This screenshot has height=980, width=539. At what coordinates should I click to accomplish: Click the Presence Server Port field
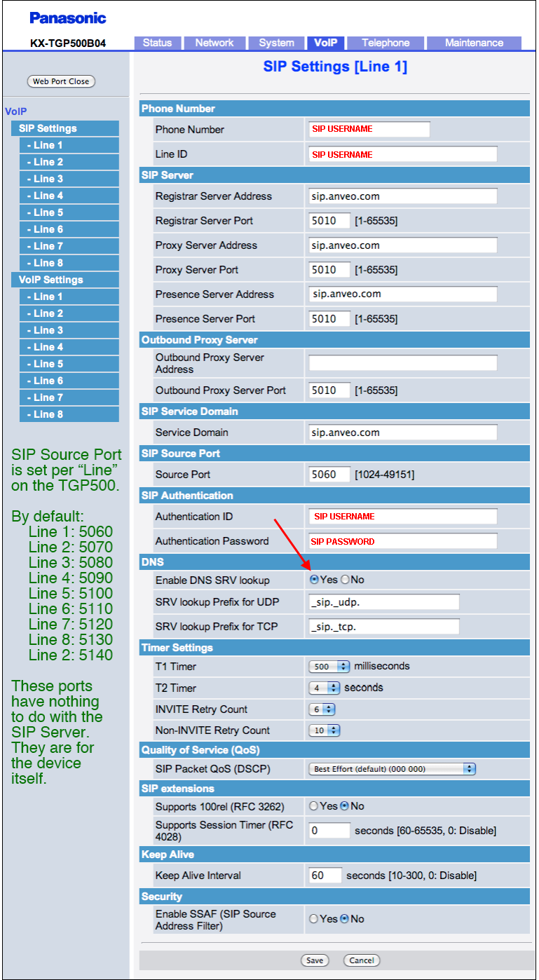[x=329, y=319]
